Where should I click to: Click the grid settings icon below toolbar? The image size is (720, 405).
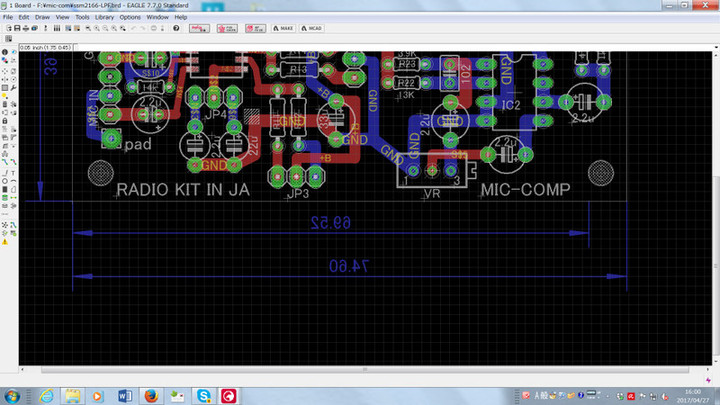pyautogui.click(x=7, y=39)
